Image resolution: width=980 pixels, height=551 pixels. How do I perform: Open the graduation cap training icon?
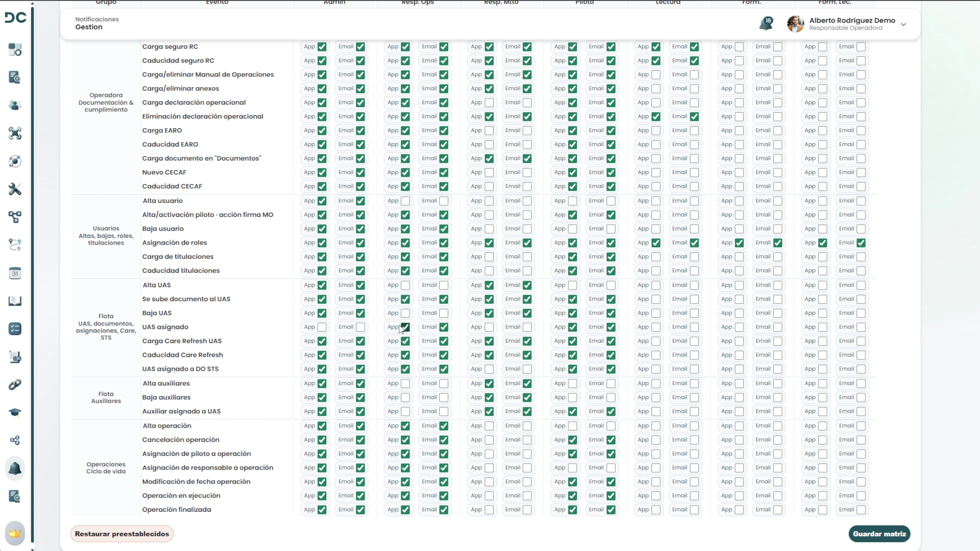tap(15, 412)
